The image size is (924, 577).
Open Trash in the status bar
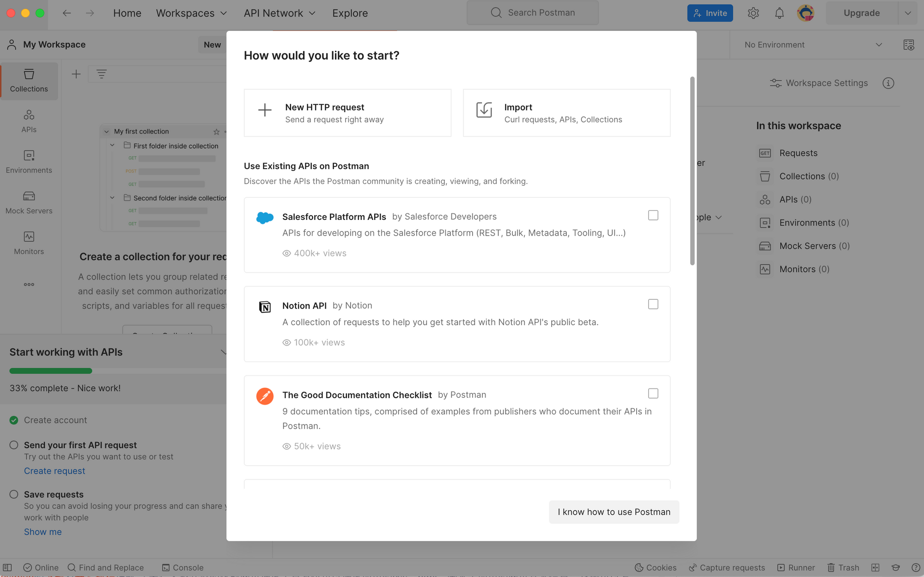point(843,567)
